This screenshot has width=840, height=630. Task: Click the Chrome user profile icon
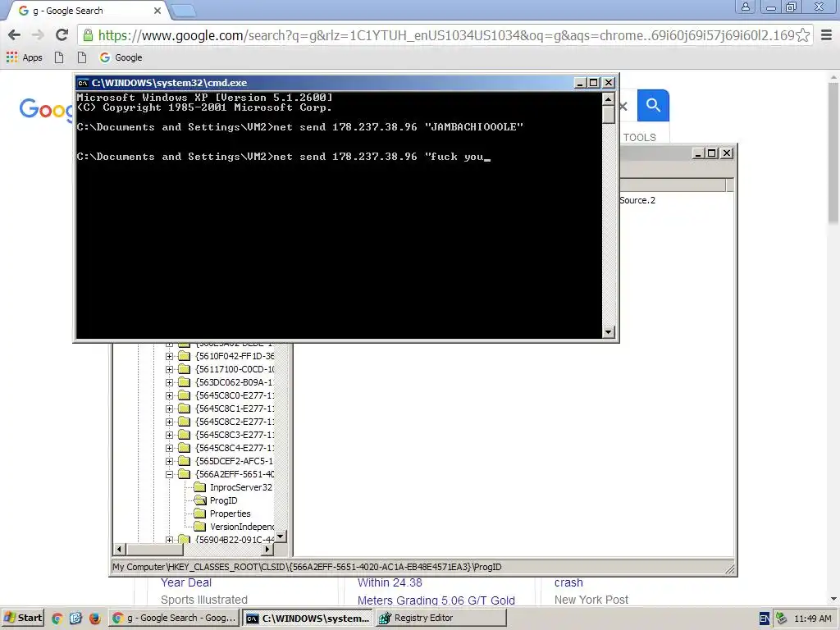745,7
